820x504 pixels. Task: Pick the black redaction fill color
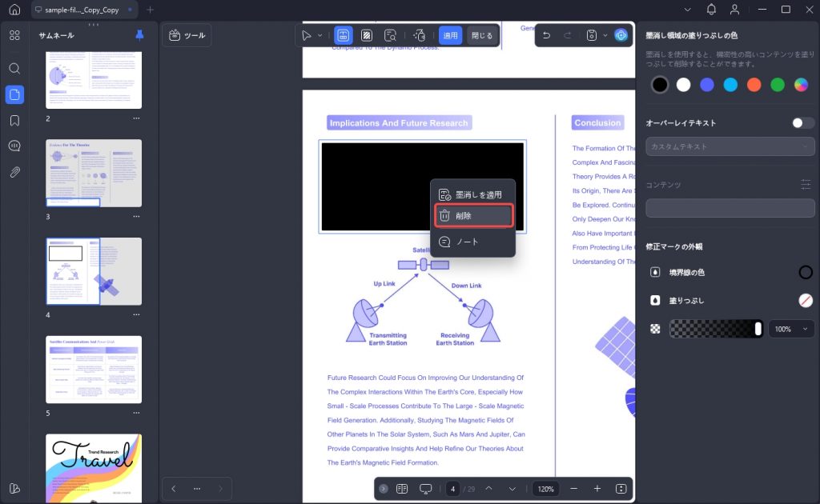point(660,85)
